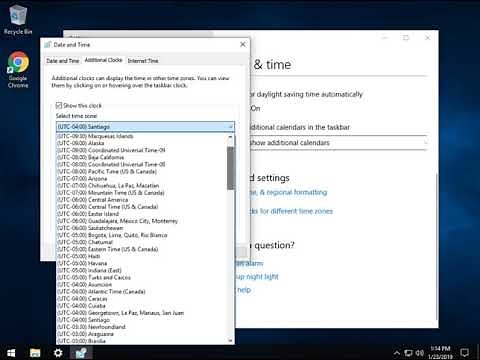The height and width of the screenshot is (360, 480).
Task: Toggle the Show this clock checkbox
Action: pyautogui.click(x=59, y=105)
